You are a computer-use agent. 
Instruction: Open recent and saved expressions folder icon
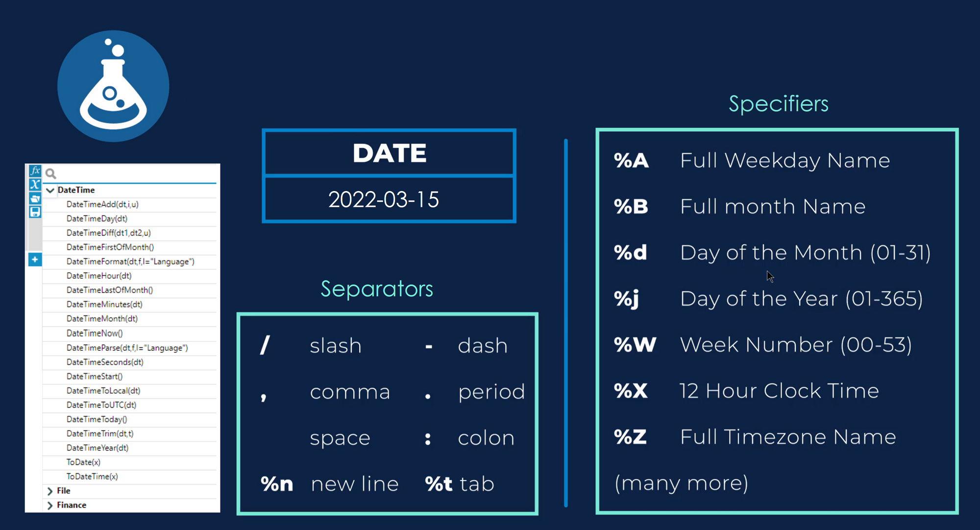[x=35, y=198]
